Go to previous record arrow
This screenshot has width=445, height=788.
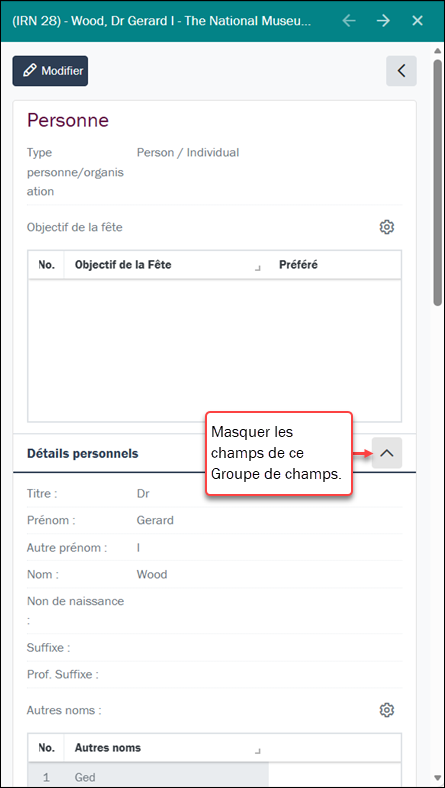click(349, 21)
